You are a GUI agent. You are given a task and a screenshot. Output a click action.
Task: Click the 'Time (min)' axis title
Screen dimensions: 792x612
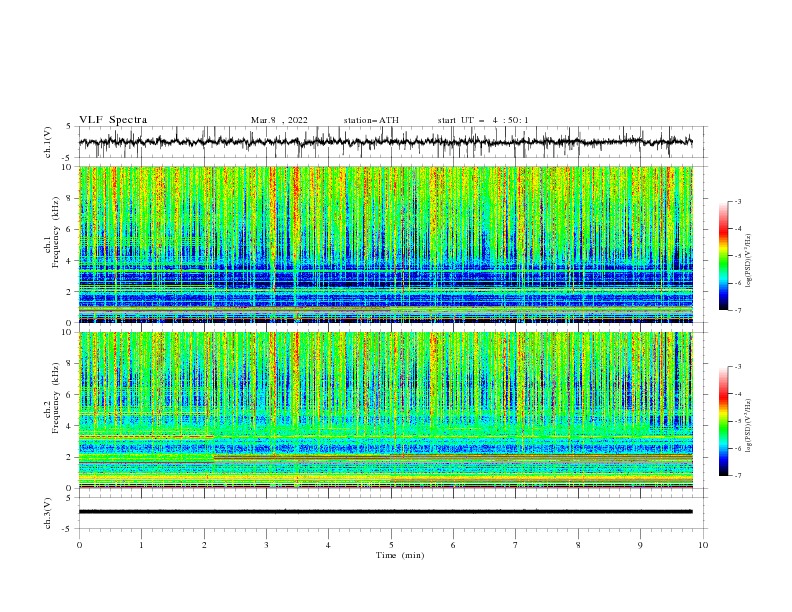(400, 555)
